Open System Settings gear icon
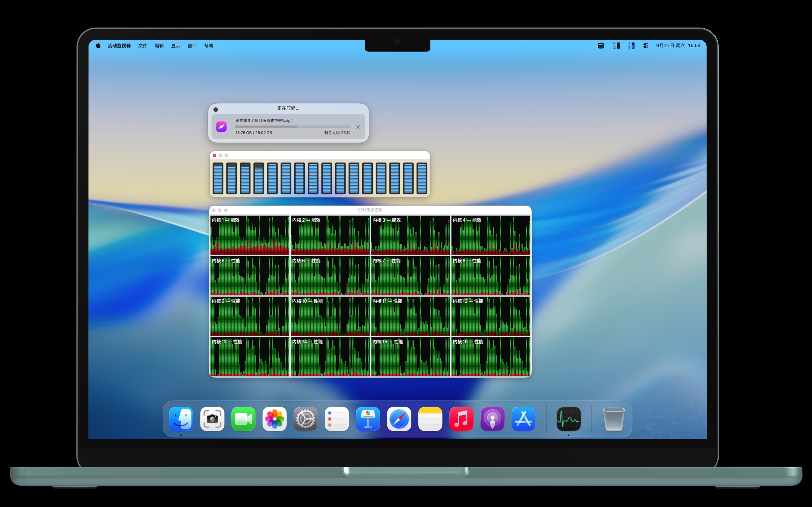The width and height of the screenshot is (812, 507). coord(305,419)
